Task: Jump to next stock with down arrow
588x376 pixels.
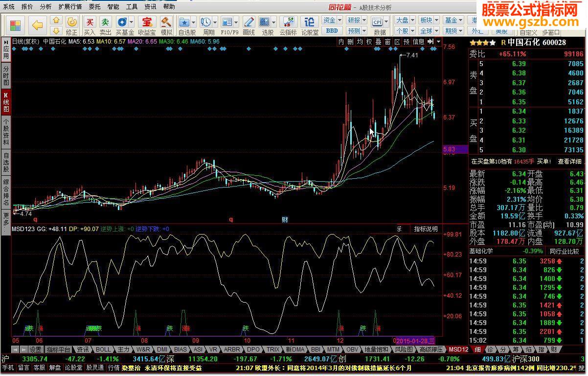Action: pos(56,30)
